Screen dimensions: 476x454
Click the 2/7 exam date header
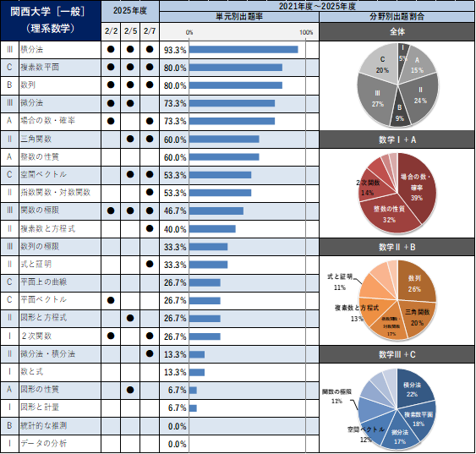coord(150,31)
